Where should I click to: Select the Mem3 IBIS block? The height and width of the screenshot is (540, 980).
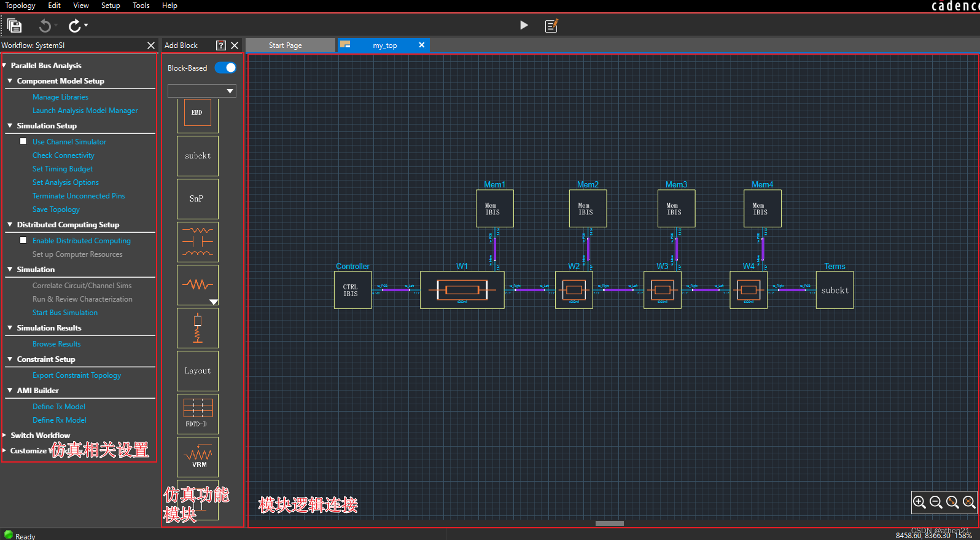pyautogui.click(x=677, y=208)
